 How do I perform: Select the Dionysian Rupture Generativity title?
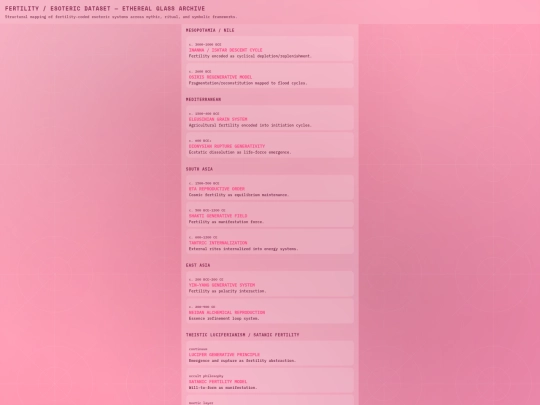point(227,146)
